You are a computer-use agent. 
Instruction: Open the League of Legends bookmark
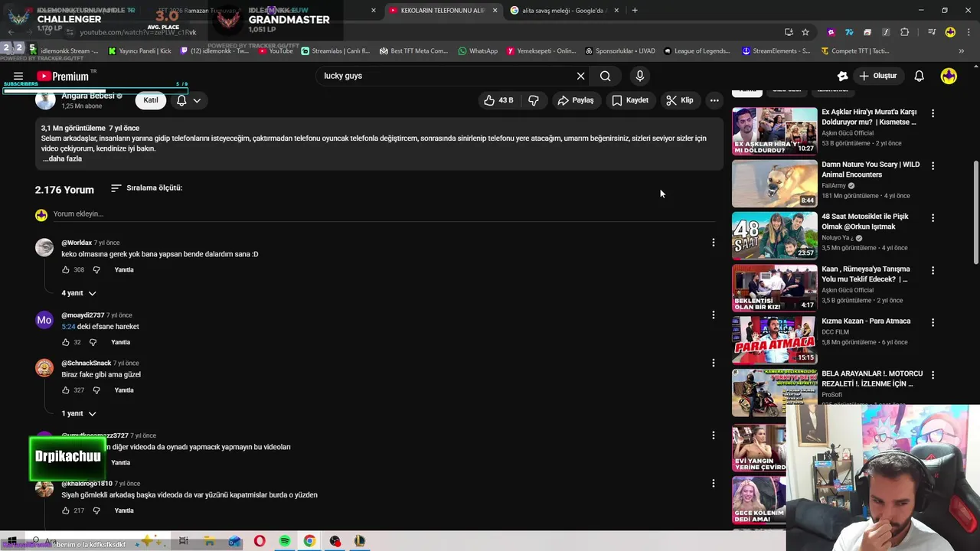[x=697, y=51]
